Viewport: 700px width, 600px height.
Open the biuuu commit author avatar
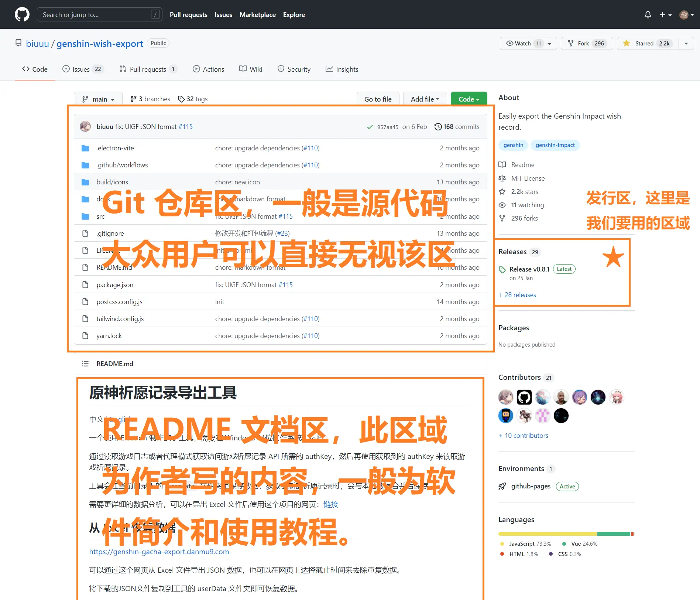coord(85,126)
